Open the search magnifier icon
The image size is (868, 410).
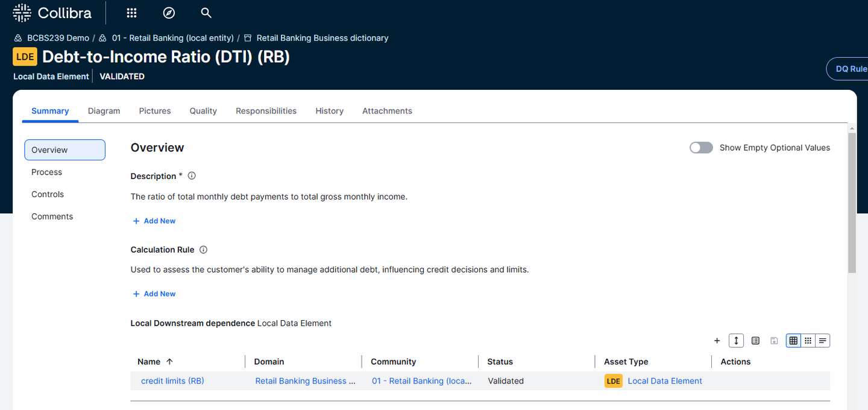coord(206,13)
